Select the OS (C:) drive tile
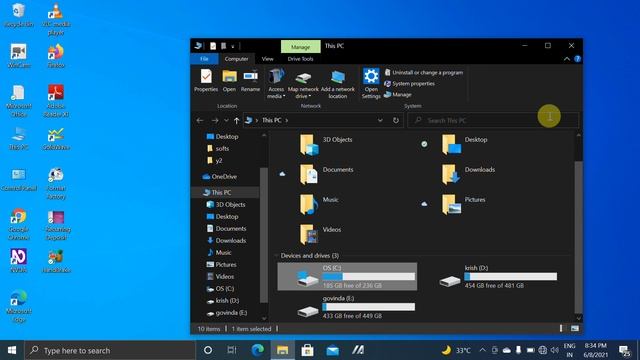 coord(347,276)
